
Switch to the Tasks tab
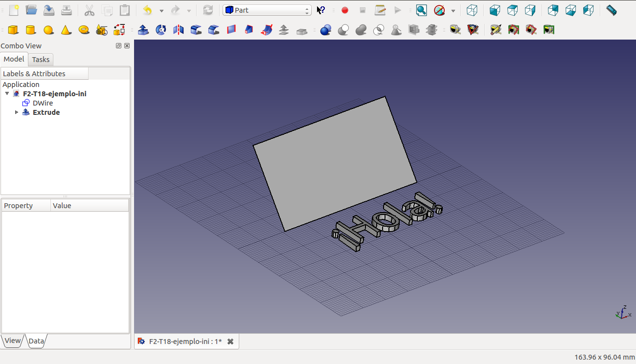coord(41,60)
